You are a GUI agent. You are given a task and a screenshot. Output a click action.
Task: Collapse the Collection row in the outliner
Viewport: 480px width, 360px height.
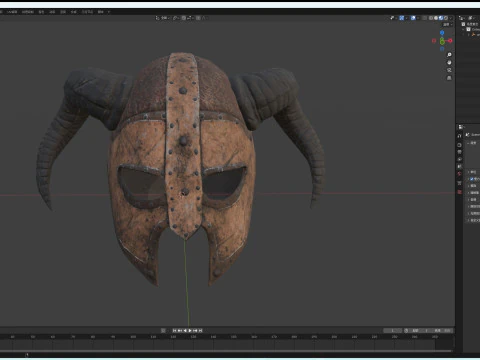pyautogui.click(x=463, y=29)
